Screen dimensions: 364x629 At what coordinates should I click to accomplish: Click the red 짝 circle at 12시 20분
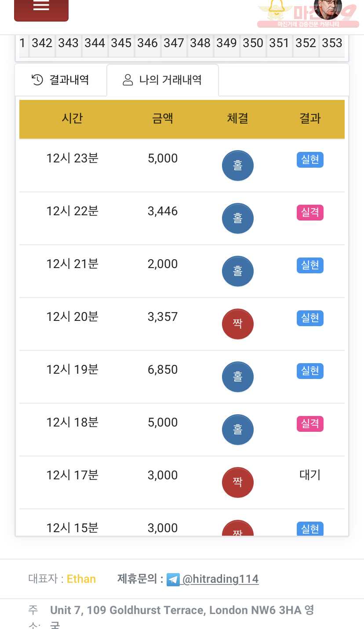click(238, 324)
